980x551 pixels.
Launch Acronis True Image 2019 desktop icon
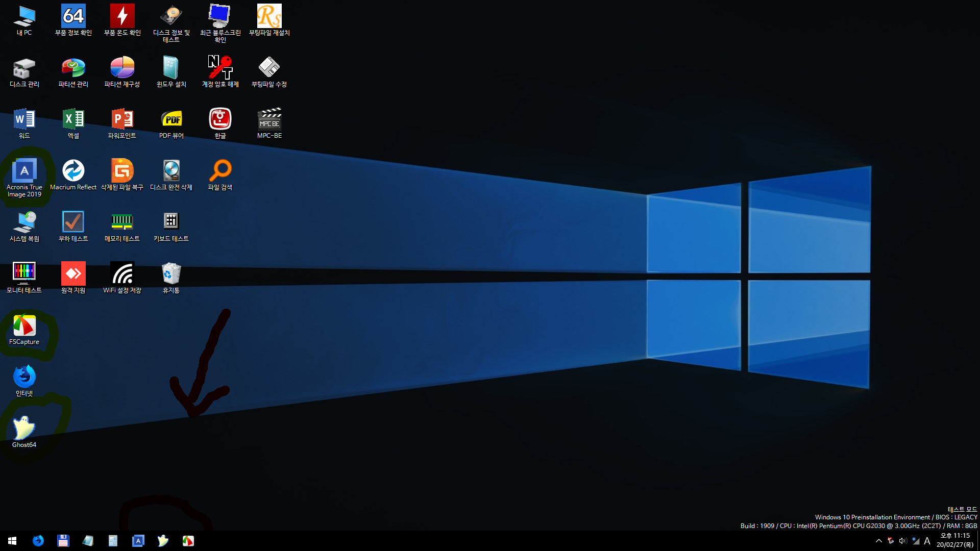(x=24, y=178)
